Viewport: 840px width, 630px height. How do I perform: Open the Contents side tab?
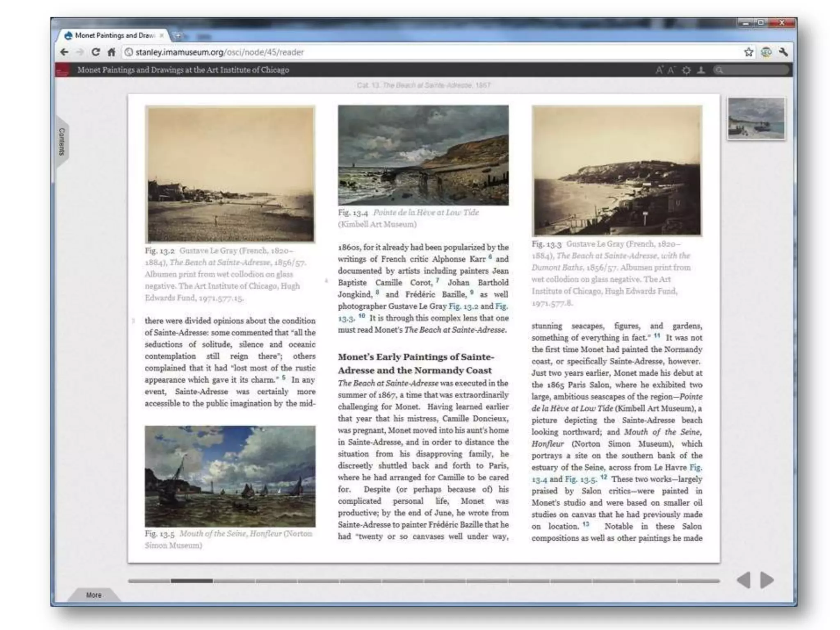(x=62, y=142)
